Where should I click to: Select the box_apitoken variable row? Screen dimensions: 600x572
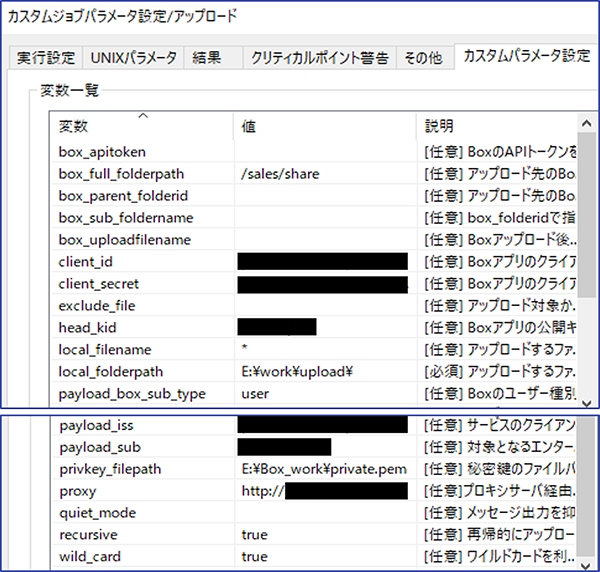point(103,152)
